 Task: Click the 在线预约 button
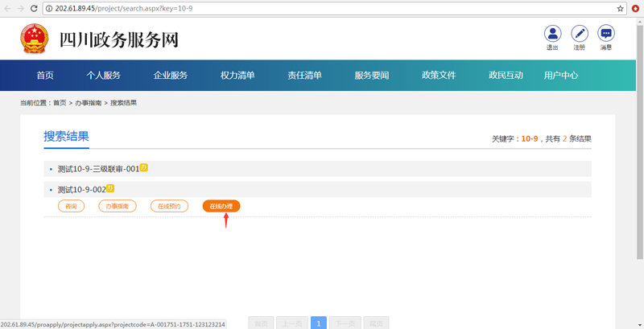169,207
